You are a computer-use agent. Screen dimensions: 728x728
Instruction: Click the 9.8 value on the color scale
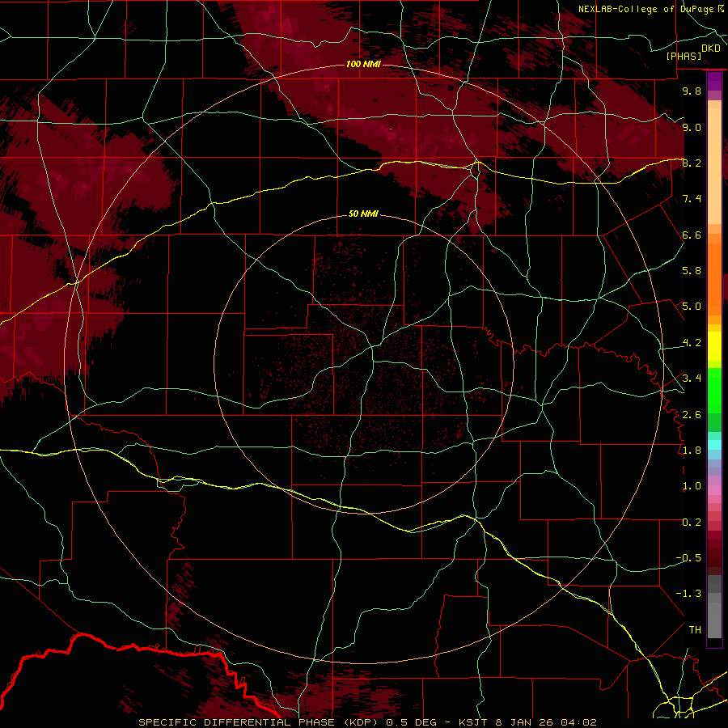[x=692, y=91]
